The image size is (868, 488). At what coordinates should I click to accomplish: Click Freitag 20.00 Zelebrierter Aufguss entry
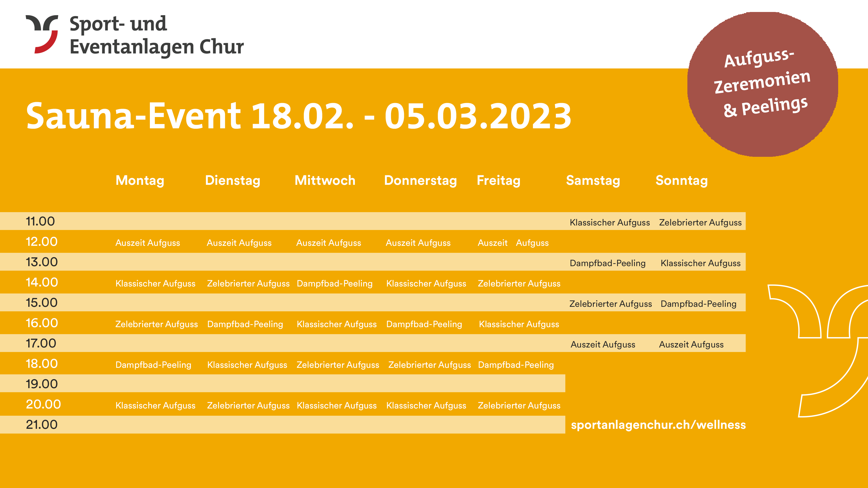click(x=519, y=406)
